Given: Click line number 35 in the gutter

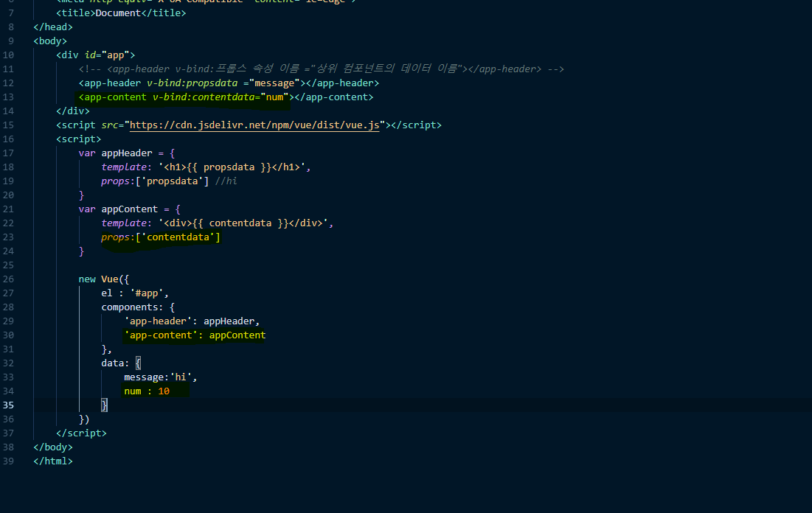Looking at the screenshot, I should pyautogui.click(x=8, y=405).
